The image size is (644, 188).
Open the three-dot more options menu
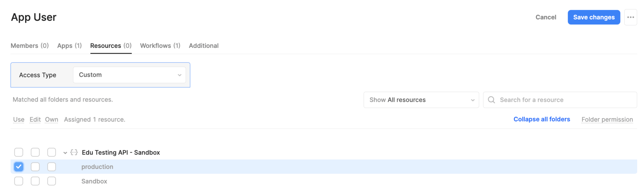click(630, 17)
